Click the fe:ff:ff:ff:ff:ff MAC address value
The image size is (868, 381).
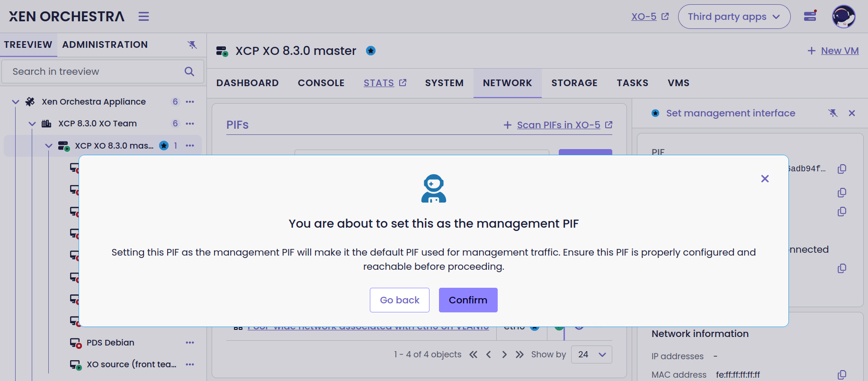click(738, 375)
